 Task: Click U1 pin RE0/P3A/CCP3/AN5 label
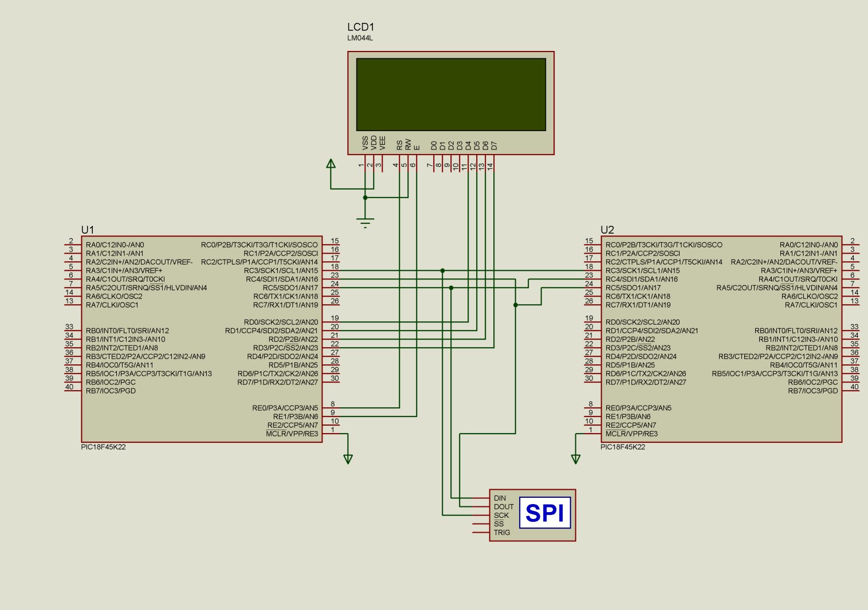[x=285, y=408]
